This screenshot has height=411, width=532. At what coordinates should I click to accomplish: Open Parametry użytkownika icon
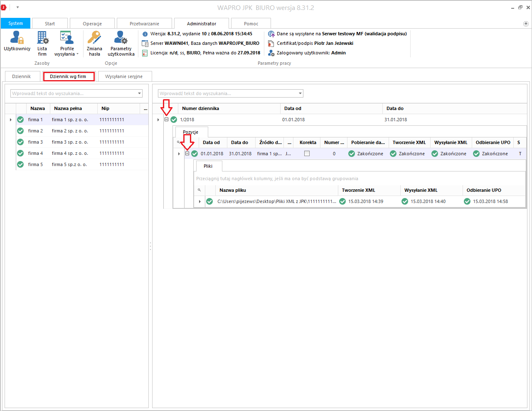point(121,38)
